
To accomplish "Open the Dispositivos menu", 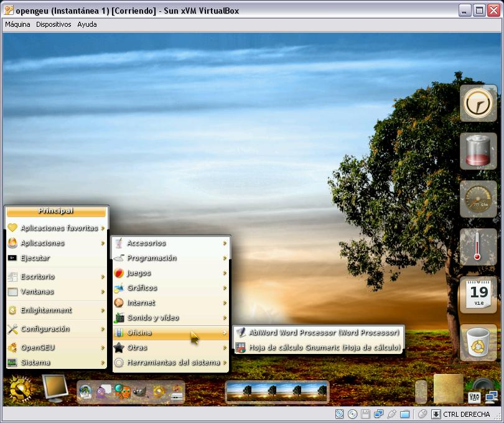I will (54, 24).
